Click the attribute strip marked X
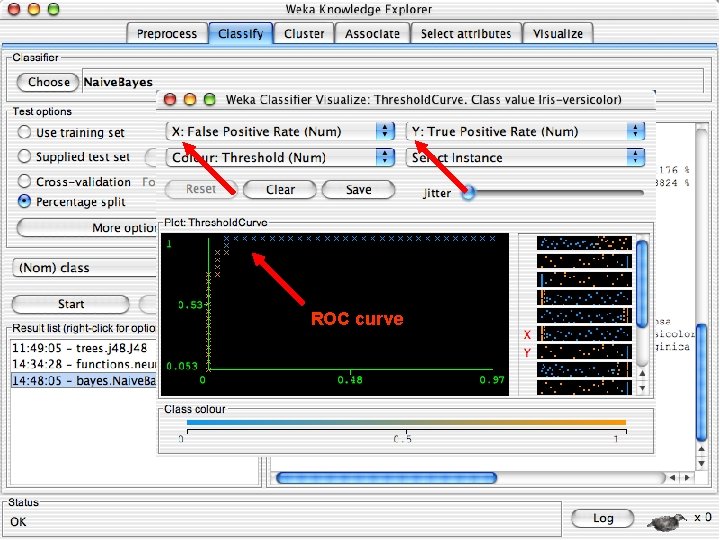Screen dimensions: 720x540 point(584,333)
